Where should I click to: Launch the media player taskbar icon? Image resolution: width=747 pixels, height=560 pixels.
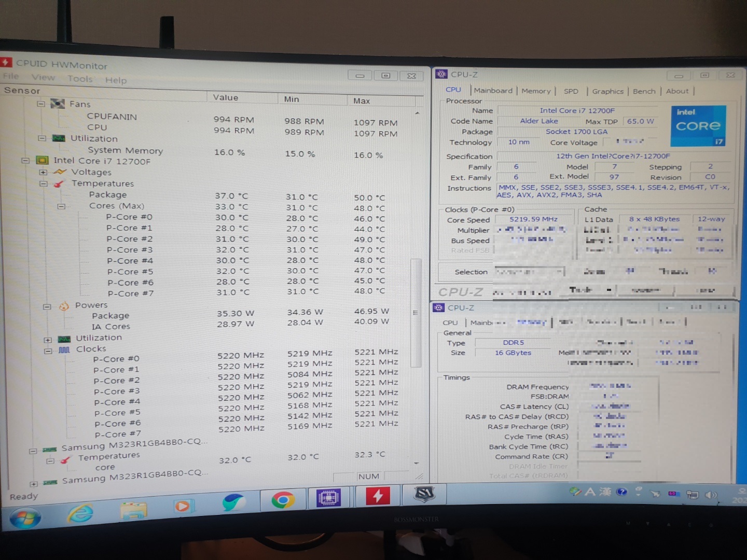click(x=183, y=506)
